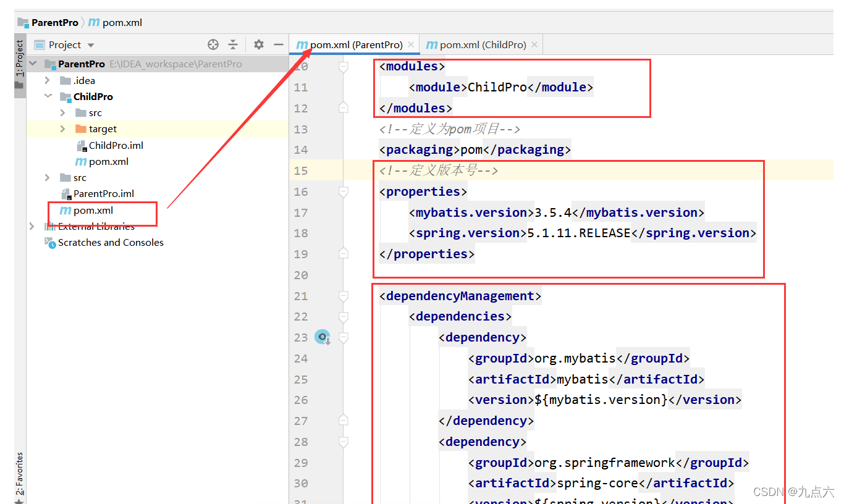The image size is (844, 504).
Task: Hide the Project panel with minimize icon
Action: coord(279,44)
